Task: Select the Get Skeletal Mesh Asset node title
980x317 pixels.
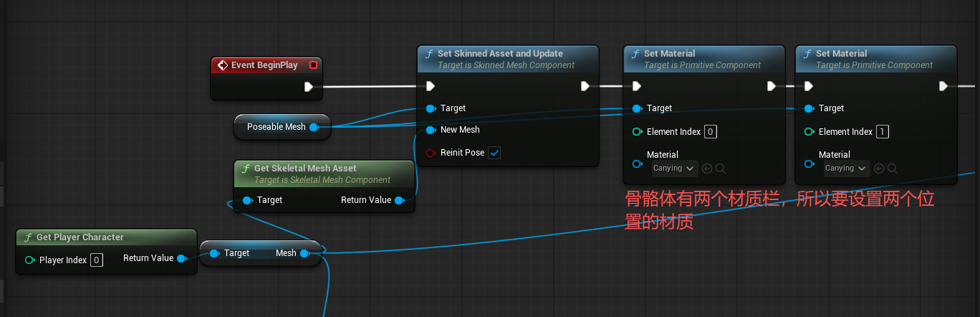Action: click(305, 169)
